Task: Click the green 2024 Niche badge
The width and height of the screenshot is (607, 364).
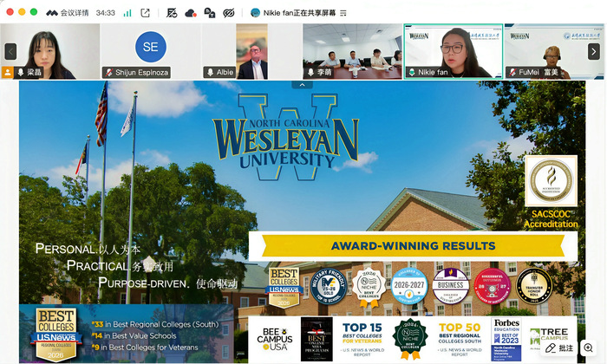Action: point(410,339)
